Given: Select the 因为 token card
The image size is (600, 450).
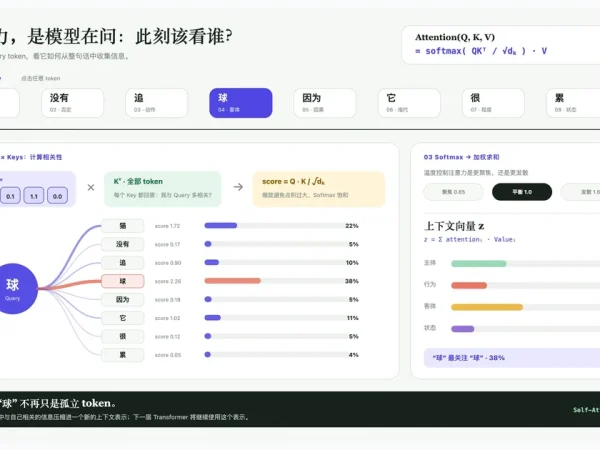Looking at the screenshot, I should click(325, 103).
